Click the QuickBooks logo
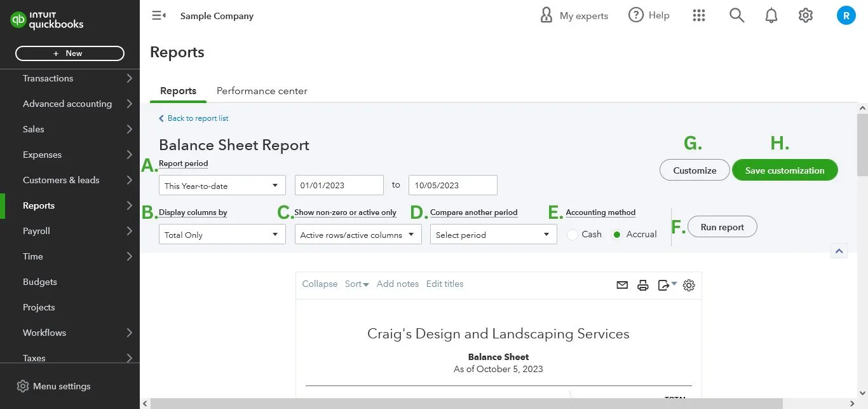The image size is (868, 409). [x=47, y=20]
